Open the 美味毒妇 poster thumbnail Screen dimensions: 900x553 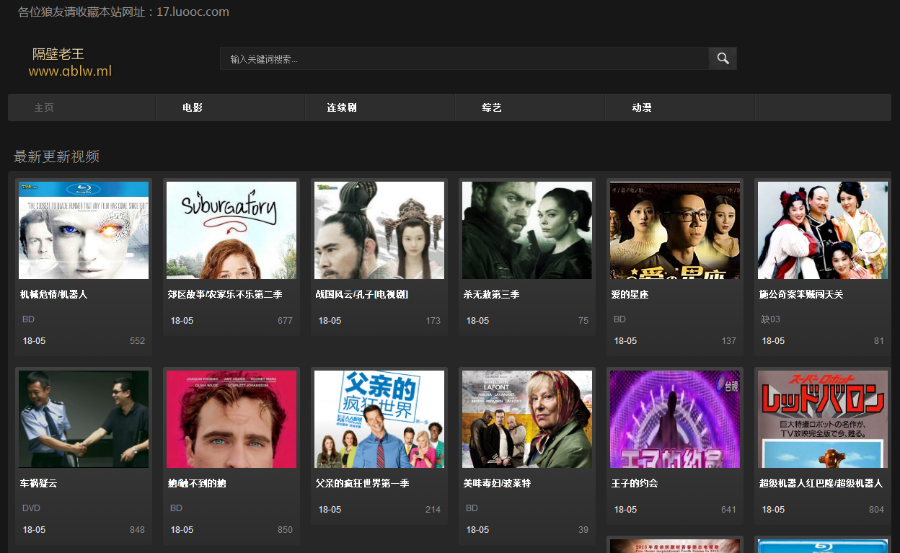(527, 419)
